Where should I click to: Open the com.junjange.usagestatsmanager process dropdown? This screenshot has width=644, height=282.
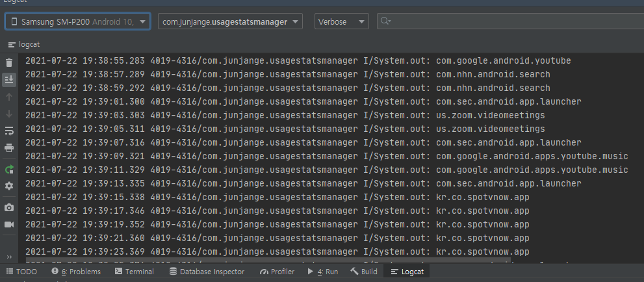230,21
